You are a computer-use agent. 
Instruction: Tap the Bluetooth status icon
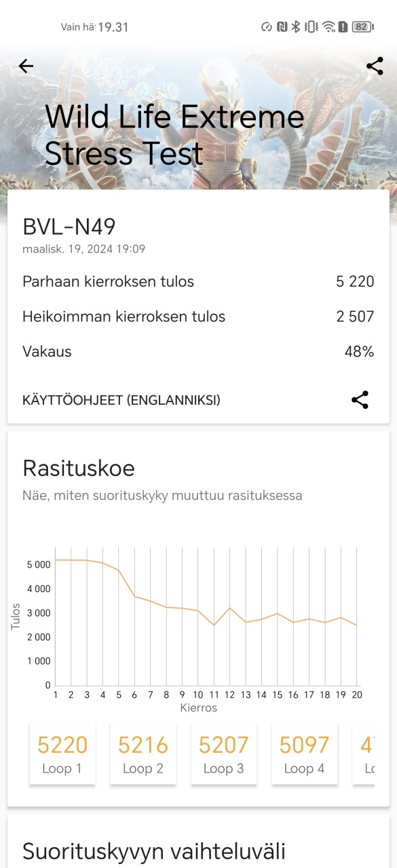point(296,27)
